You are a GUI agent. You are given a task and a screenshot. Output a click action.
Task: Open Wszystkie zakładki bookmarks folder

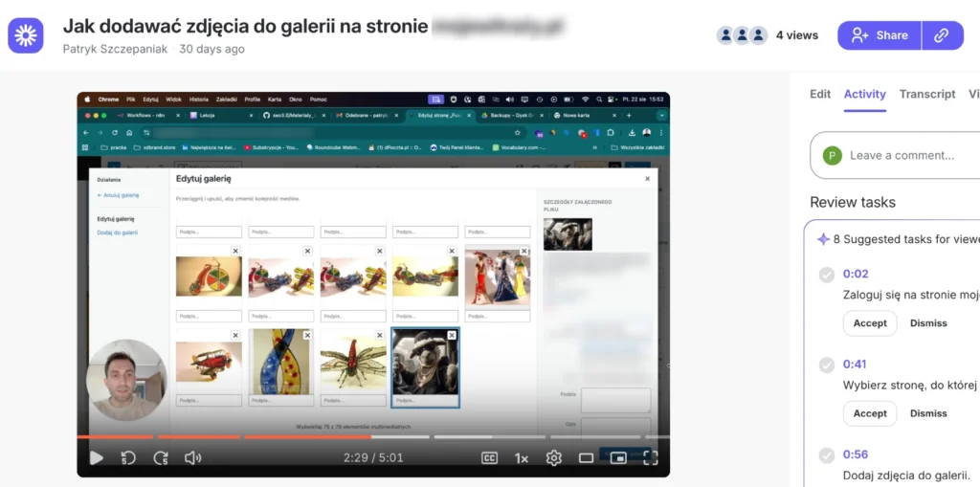pyautogui.click(x=638, y=147)
